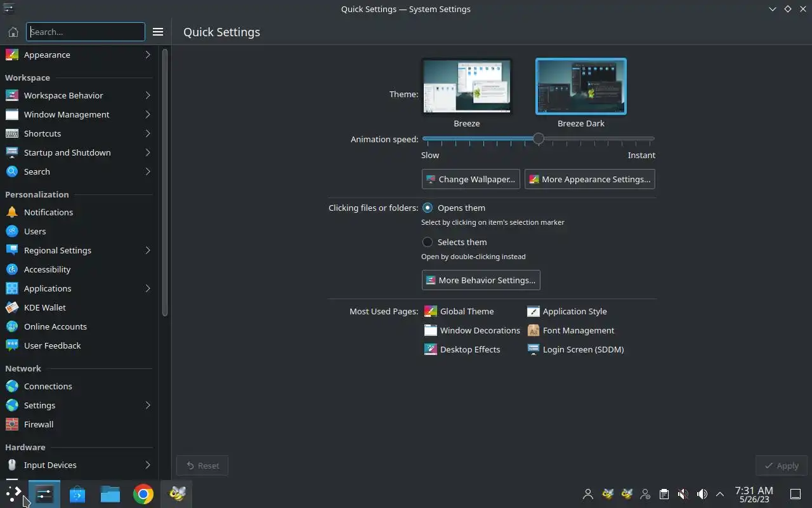Viewport: 812px width, 508px height.
Task: Click the Animation speed slider handle
Action: [x=538, y=138]
